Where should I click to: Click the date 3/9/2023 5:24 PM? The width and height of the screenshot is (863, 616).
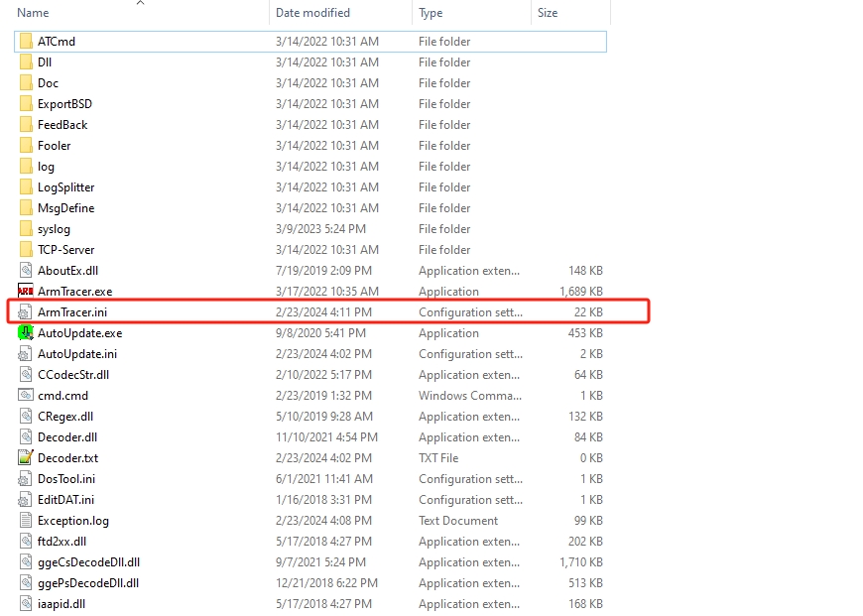(x=320, y=229)
